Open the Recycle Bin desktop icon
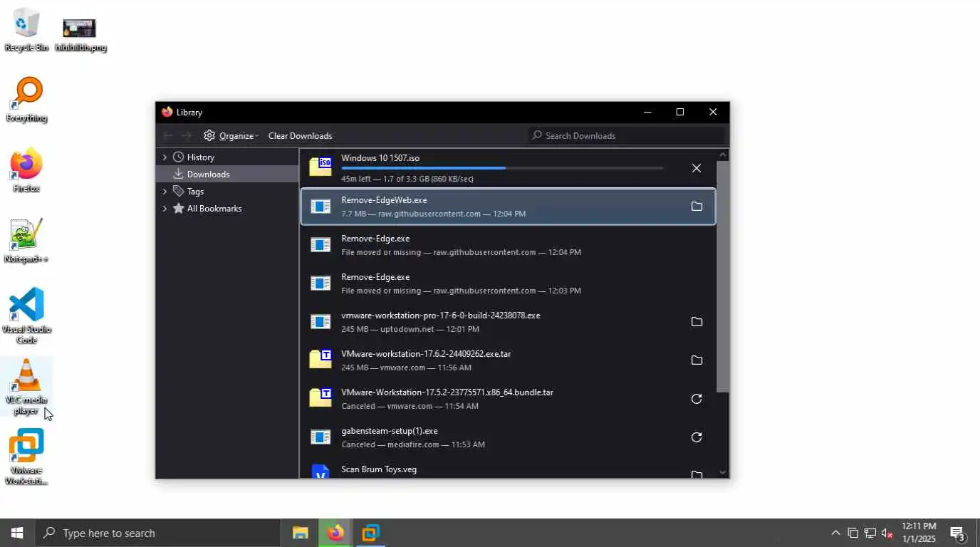Image resolution: width=980 pixels, height=547 pixels. (x=26, y=30)
